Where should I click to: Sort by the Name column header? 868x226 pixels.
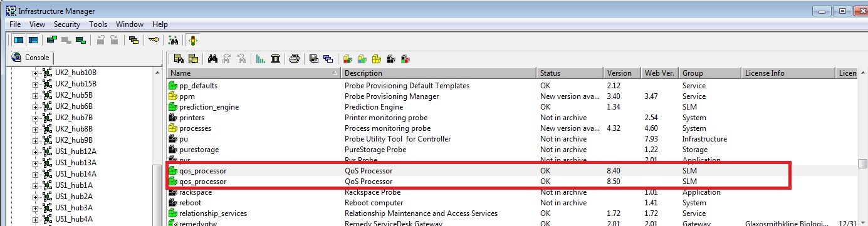pyautogui.click(x=254, y=73)
